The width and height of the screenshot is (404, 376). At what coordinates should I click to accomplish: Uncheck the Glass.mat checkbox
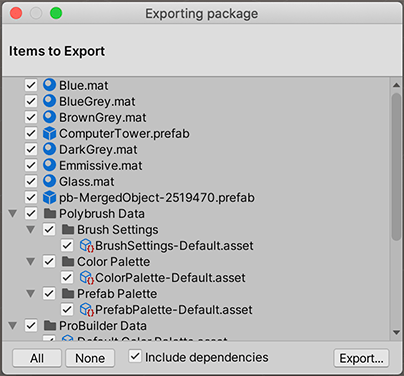[x=31, y=181]
